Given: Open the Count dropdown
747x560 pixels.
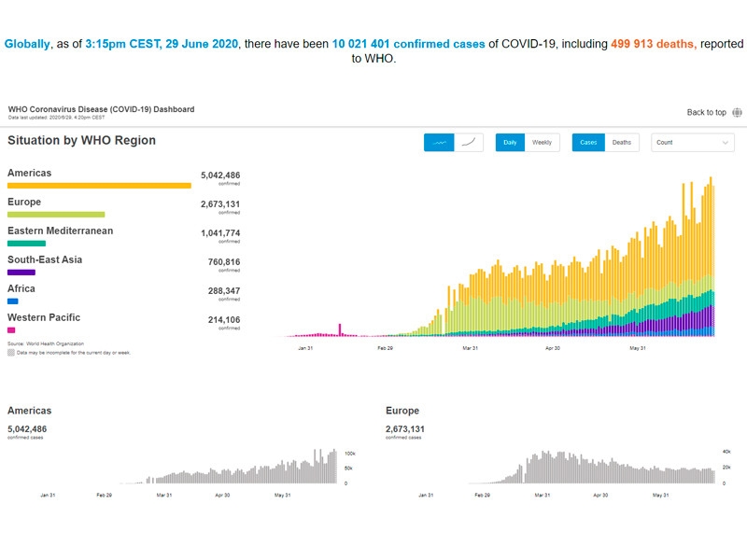Looking at the screenshot, I should pos(691,143).
